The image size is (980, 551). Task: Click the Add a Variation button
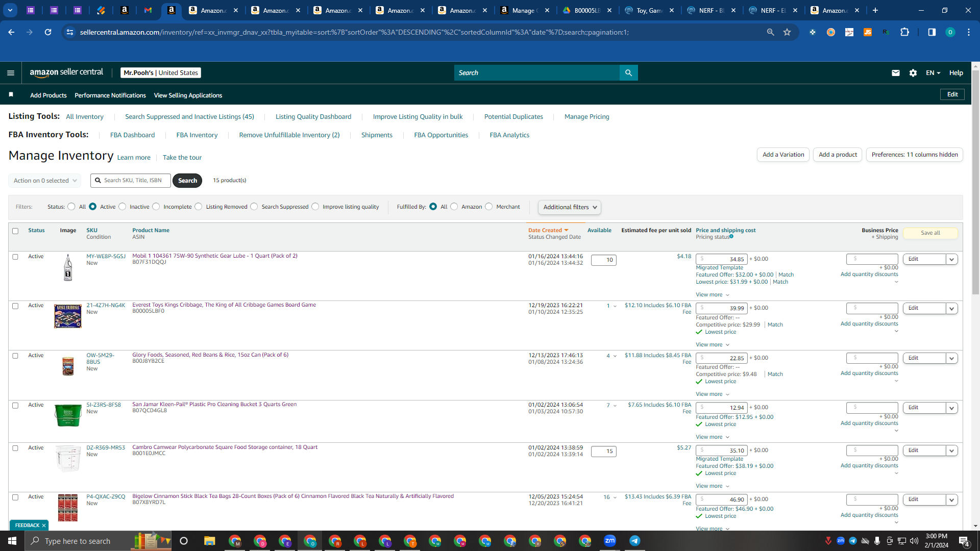(783, 155)
